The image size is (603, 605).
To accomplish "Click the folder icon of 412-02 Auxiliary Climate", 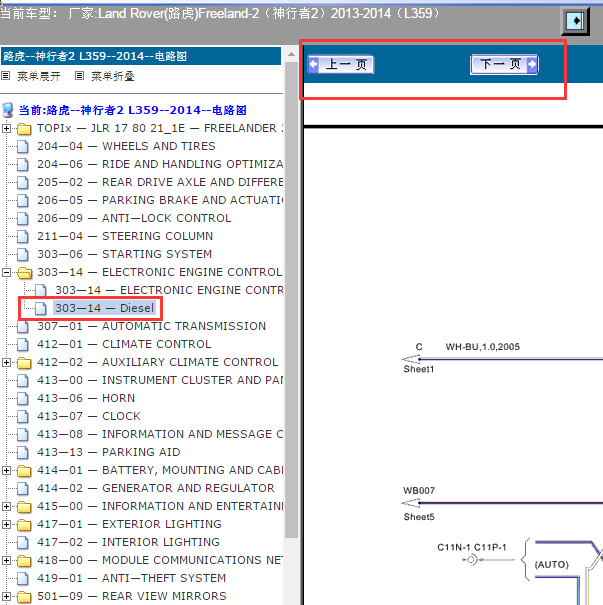I will [24, 363].
